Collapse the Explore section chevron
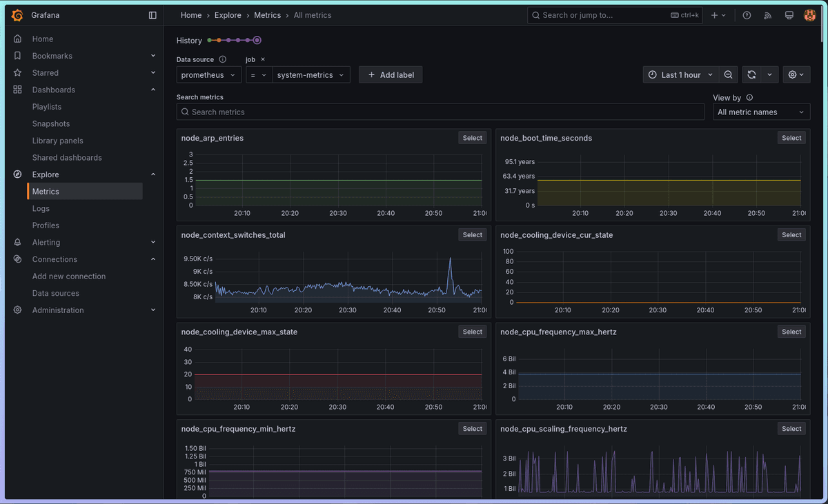Screen dimensions: 828x504 (x=153, y=174)
